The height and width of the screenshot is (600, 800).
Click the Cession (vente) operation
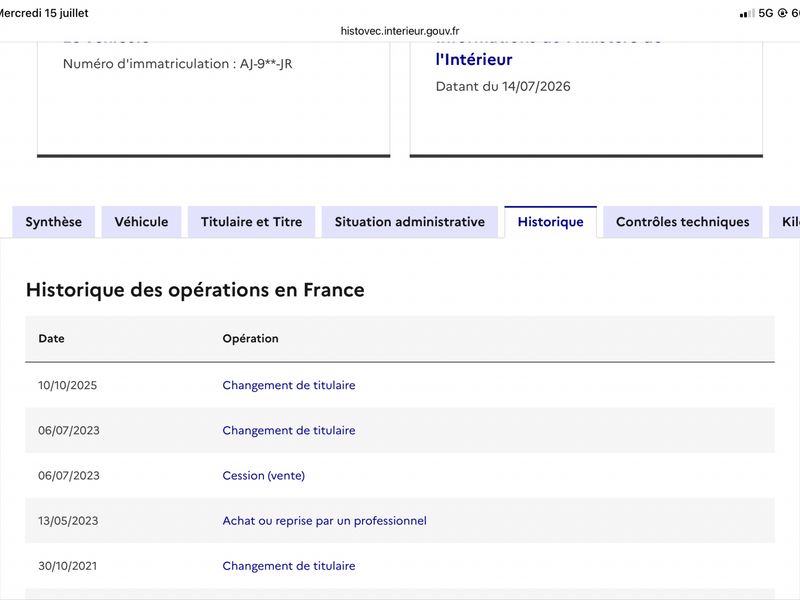[x=264, y=476]
